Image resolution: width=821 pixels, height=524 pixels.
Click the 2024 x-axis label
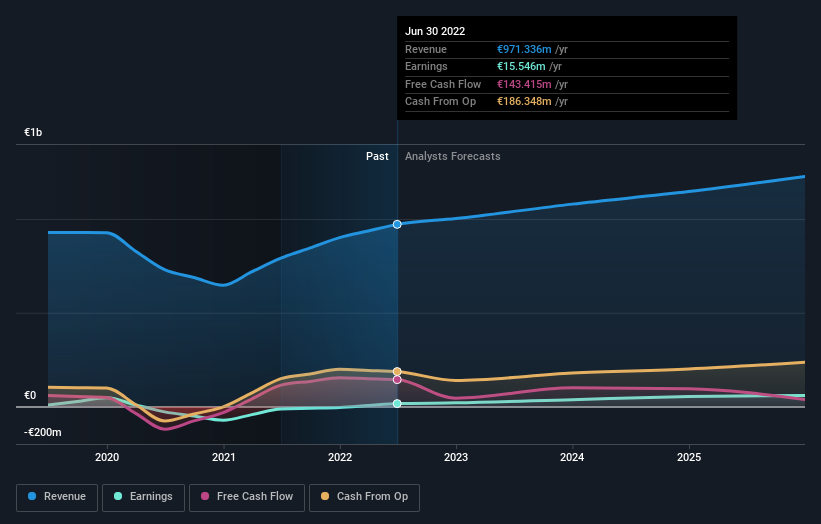pyautogui.click(x=572, y=458)
